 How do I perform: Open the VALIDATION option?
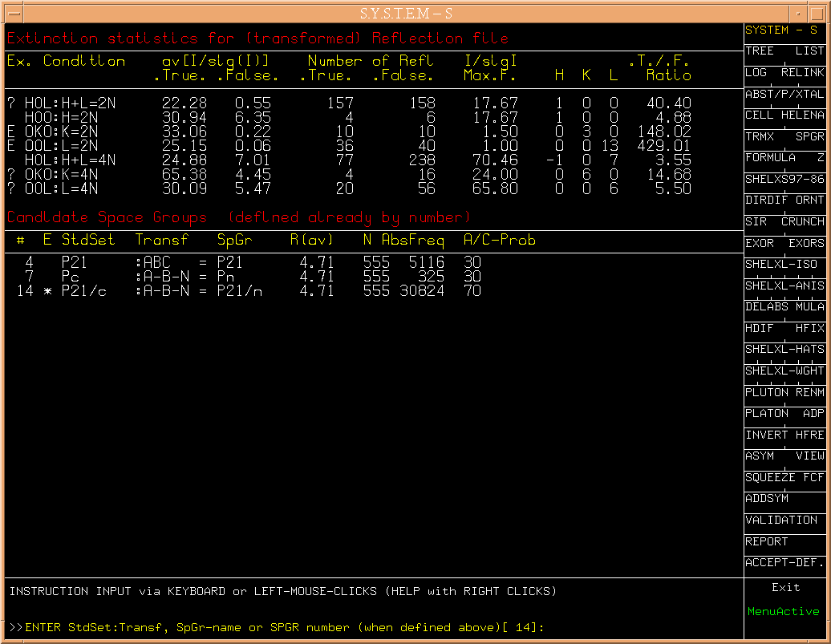click(780, 520)
